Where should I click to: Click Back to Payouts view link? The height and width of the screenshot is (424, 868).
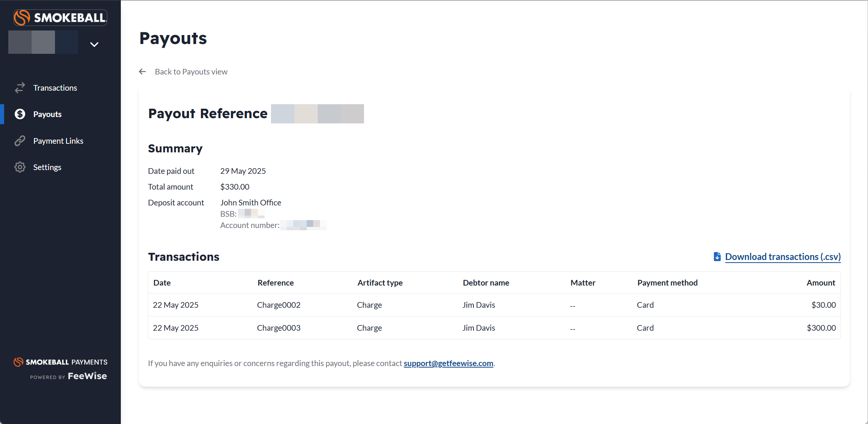tap(191, 71)
